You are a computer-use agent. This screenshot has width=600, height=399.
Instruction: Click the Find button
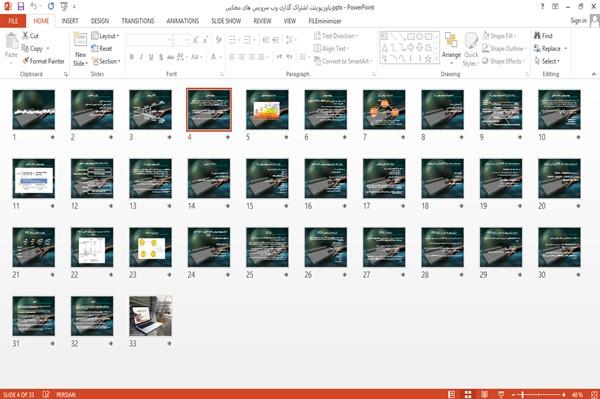pos(543,36)
